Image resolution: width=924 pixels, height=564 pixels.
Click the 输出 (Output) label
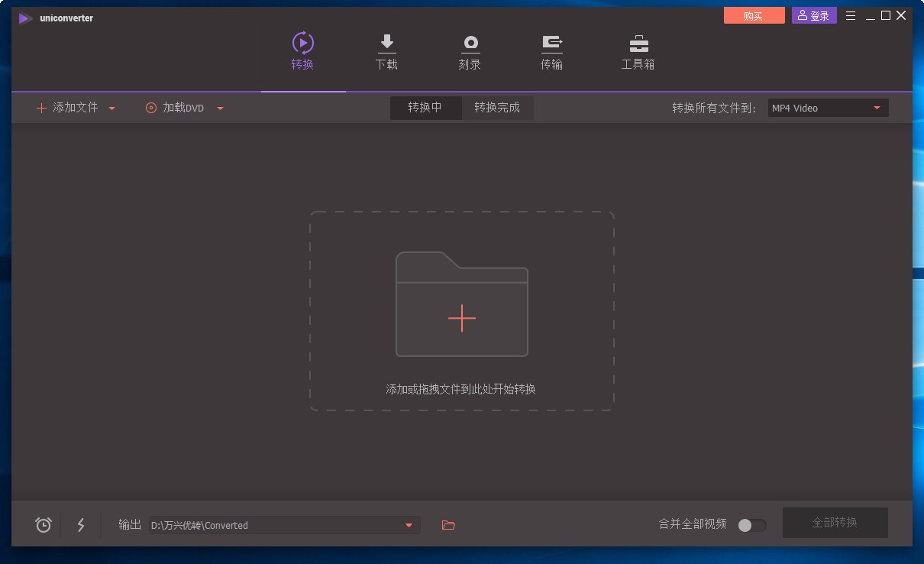click(x=130, y=524)
